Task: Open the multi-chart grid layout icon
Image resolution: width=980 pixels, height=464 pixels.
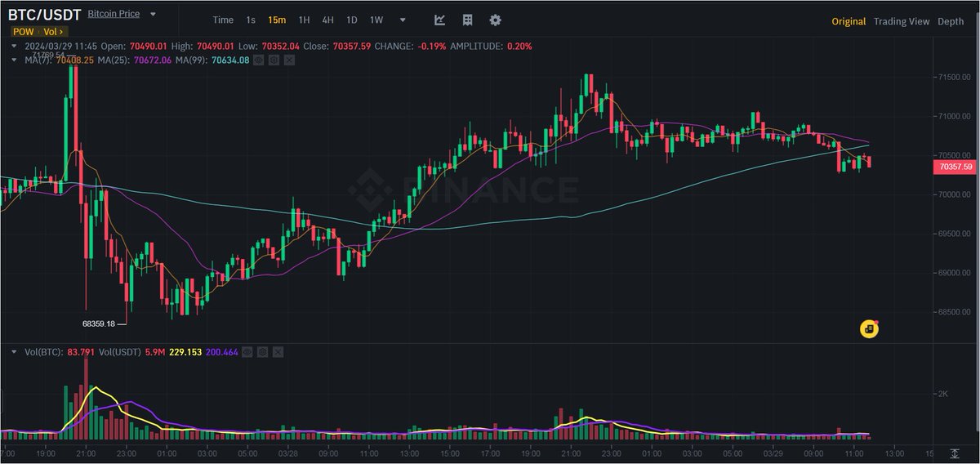Action: (x=467, y=20)
